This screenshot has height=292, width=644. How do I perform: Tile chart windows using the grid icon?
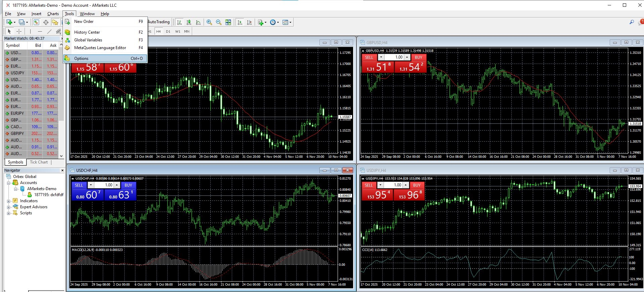228,22
